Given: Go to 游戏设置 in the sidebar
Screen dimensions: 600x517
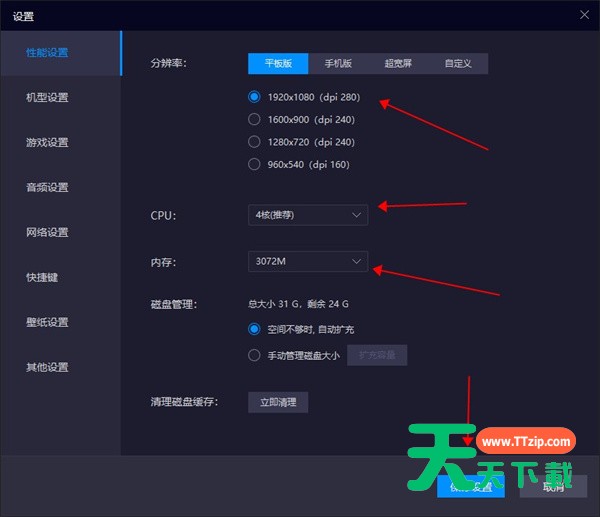Looking at the screenshot, I should tap(48, 143).
